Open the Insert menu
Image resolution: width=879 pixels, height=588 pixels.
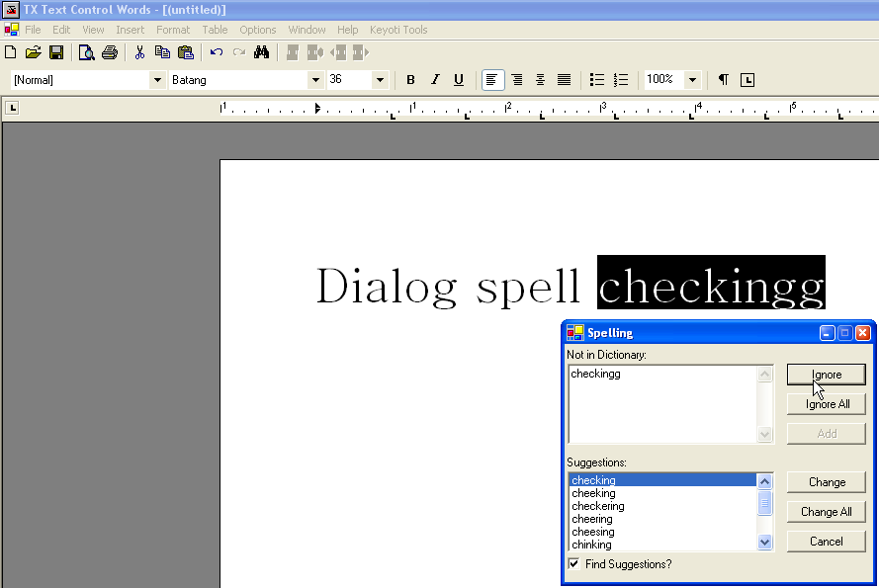point(131,30)
